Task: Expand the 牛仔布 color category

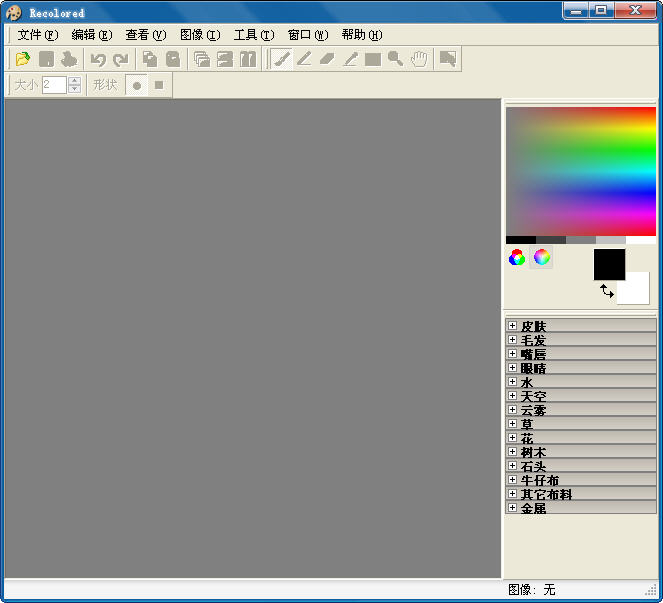Action: 512,480
